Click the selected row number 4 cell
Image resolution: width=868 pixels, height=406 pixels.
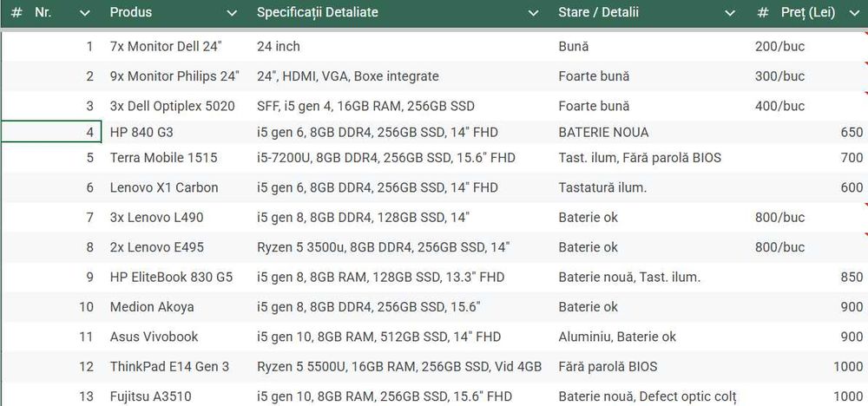tap(51, 132)
